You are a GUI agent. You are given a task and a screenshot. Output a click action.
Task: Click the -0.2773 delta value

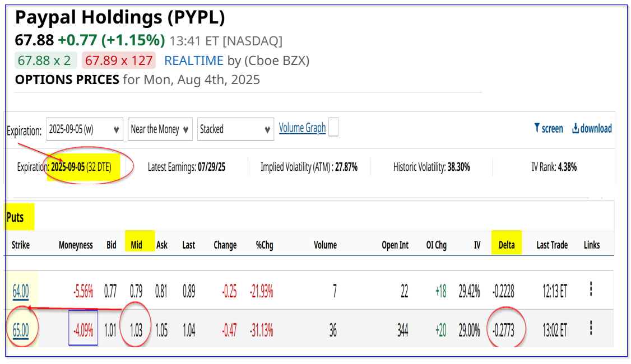[503, 330]
